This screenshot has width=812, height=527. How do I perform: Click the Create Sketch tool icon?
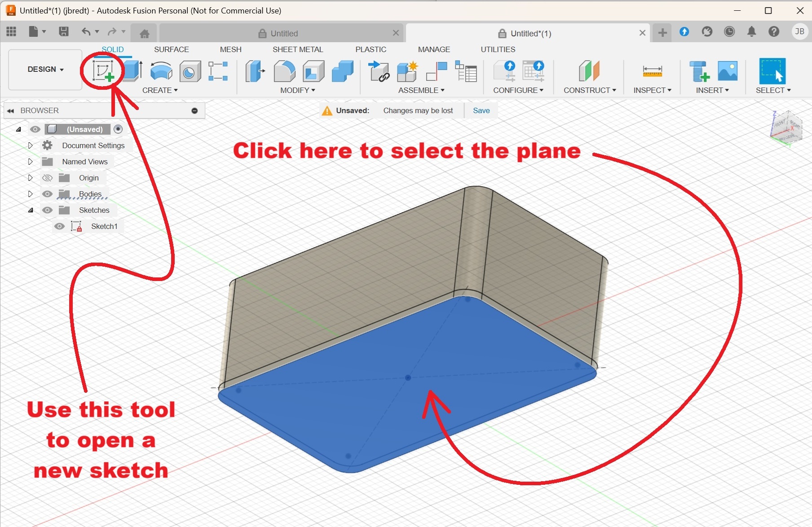pyautogui.click(x=103, y=71)
